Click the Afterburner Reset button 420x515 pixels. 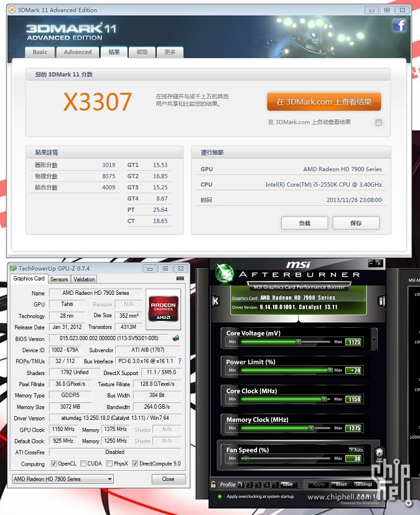[x=341, y=485]
